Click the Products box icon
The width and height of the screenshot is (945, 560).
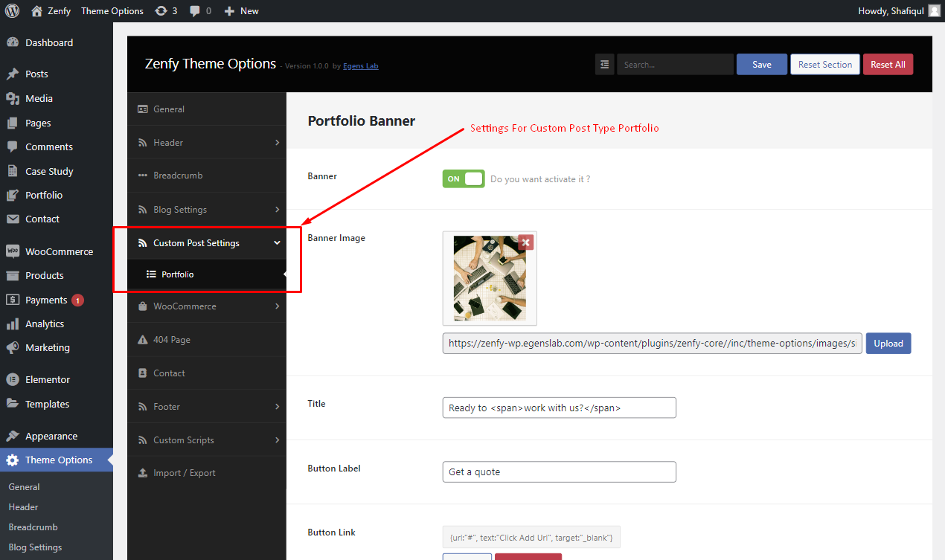(13, 275)
